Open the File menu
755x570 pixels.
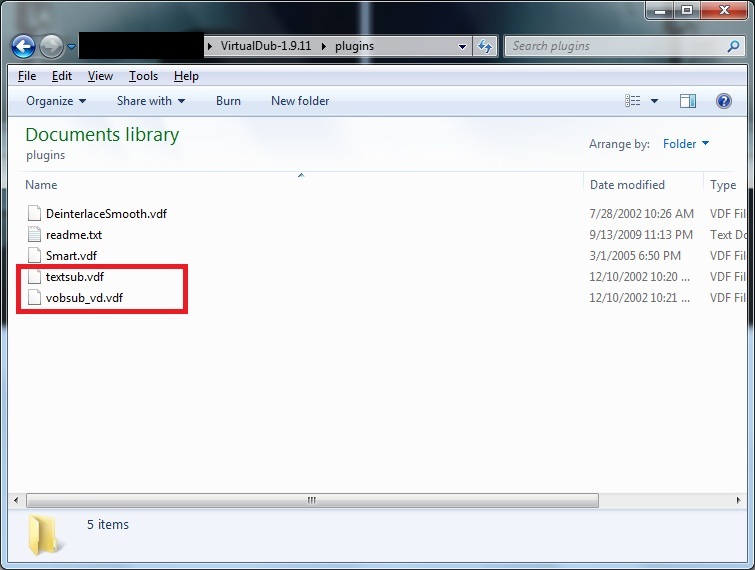click(x=27, y=76)
